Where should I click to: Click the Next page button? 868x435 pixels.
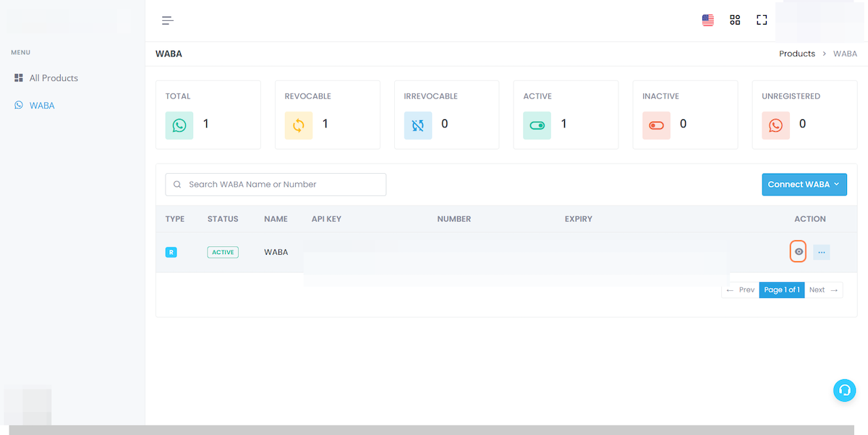tap(823, 290)
